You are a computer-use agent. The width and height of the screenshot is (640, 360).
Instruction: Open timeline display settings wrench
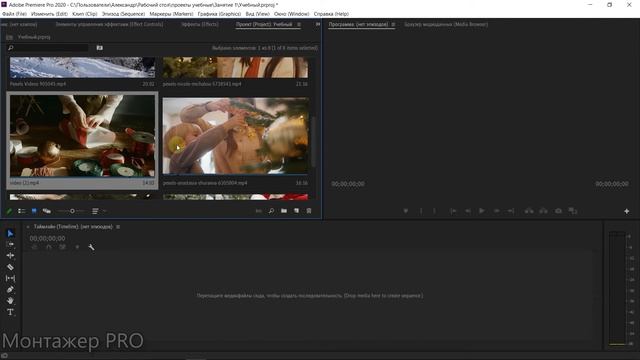point(91,247)
